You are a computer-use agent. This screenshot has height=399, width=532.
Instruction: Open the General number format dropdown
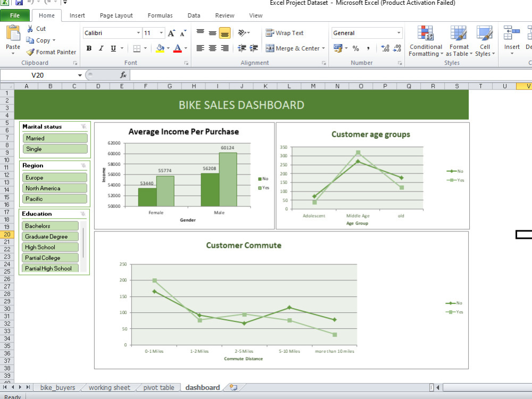[x=398, y=33]
